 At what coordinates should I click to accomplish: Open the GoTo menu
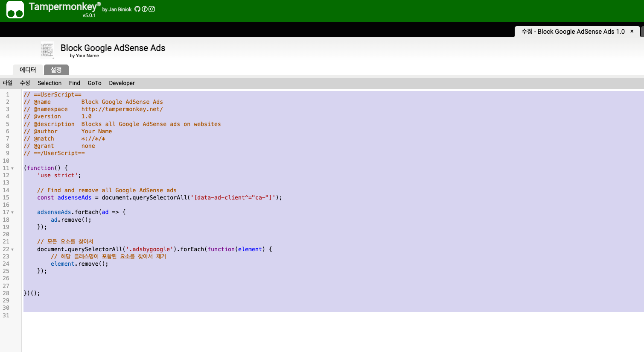pos(95,83)
